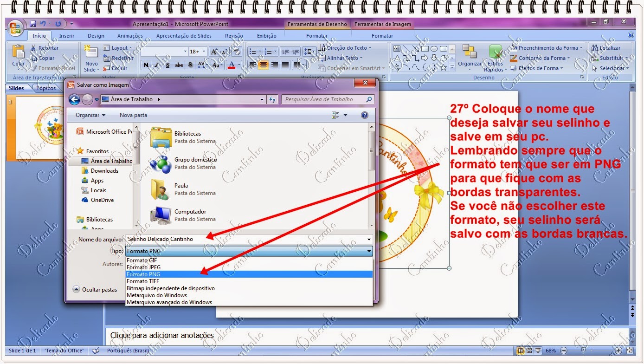Click Localizar binoculars in Edição group

tap(606, 48)
